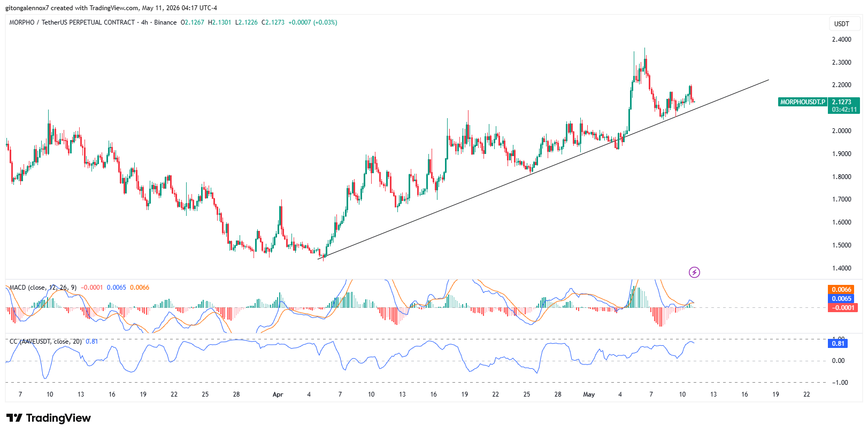Click the blue 0.0065 tag on MACD scale
Image resolution: width=868 pixels, height=434 pixels.
tap(842, 299)
